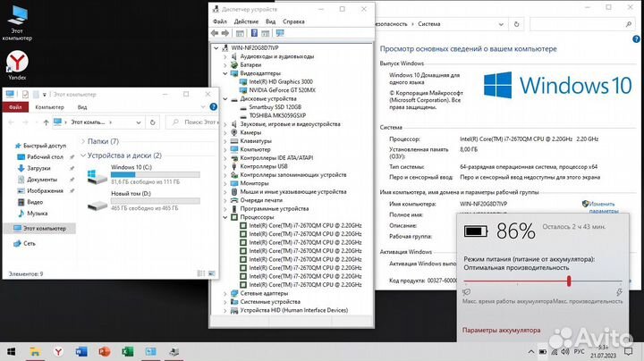Click 'РУС' language indicator
This screenshot has width=644, height=361.
click(579, 351)
